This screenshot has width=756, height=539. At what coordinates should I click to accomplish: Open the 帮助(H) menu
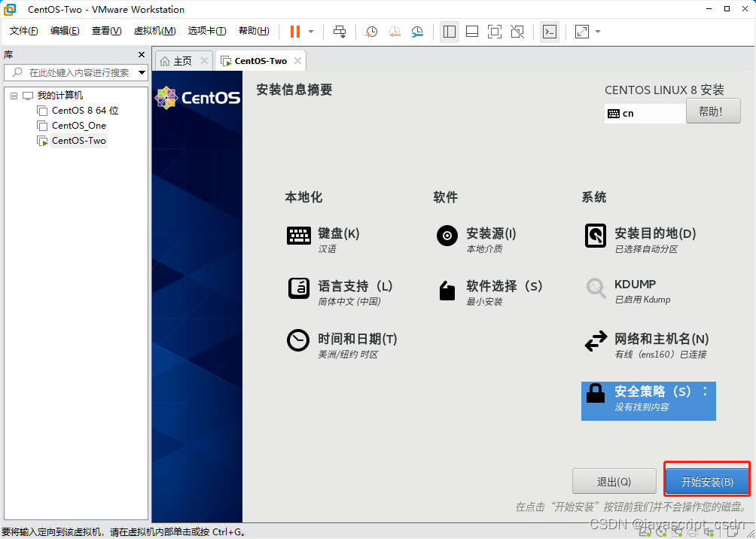tap(254, 31)
